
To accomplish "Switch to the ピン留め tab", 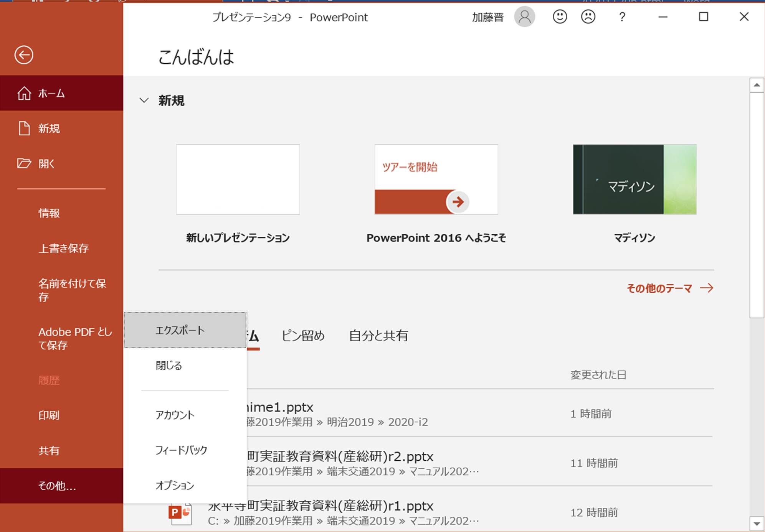I will (303, 336).
